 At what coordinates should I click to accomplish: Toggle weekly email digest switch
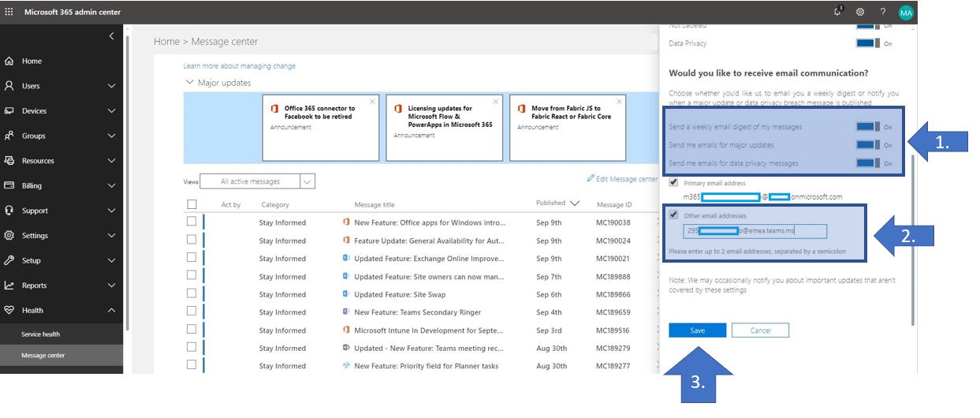[x=868, y=126]
